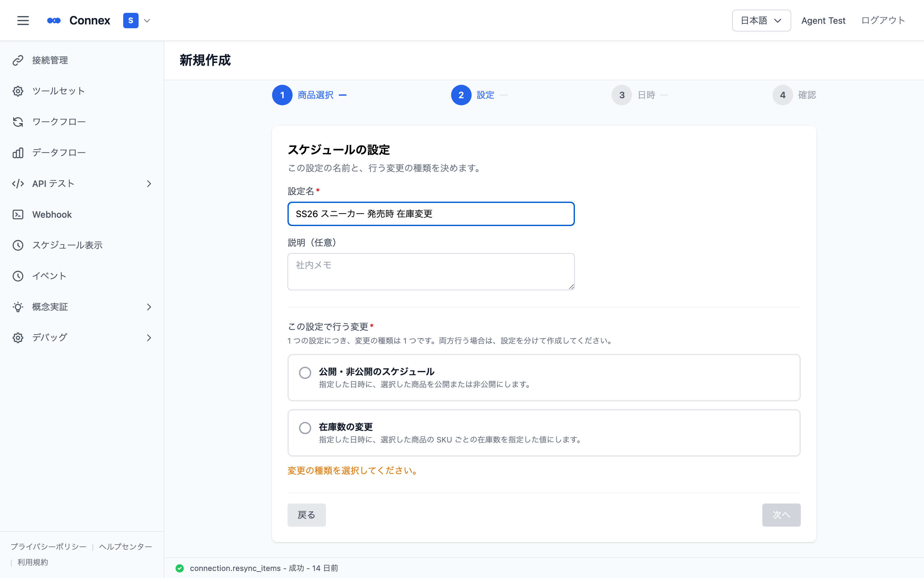Go to the 商品選択 step label

pyautogui.click(x=315, y=95)
